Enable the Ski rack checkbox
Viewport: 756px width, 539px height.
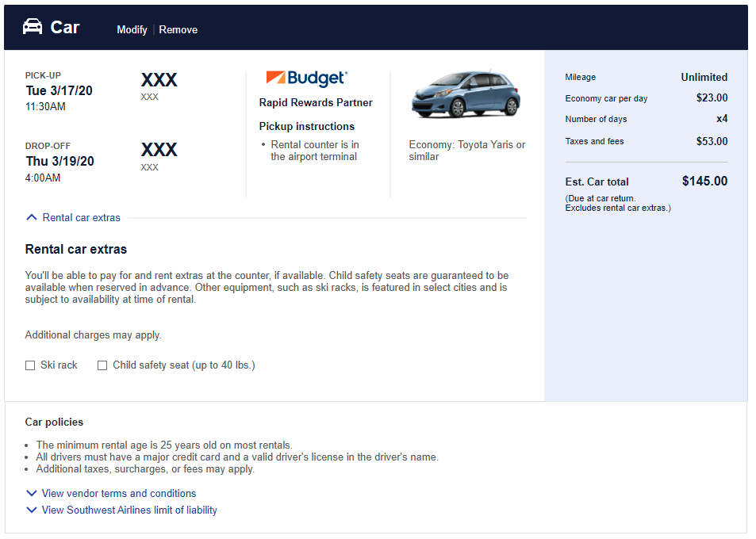pos(30,365)
